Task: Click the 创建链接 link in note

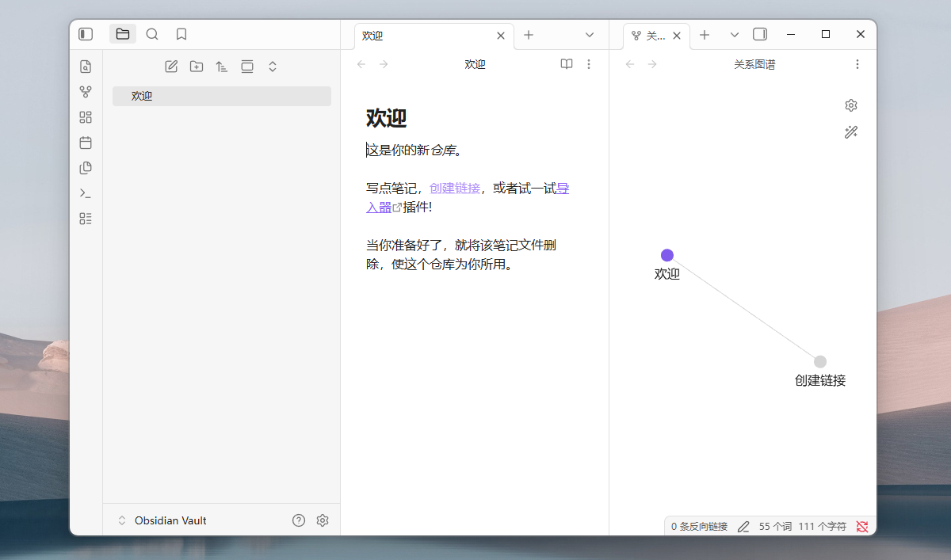Action: click(x=455, y=189)
